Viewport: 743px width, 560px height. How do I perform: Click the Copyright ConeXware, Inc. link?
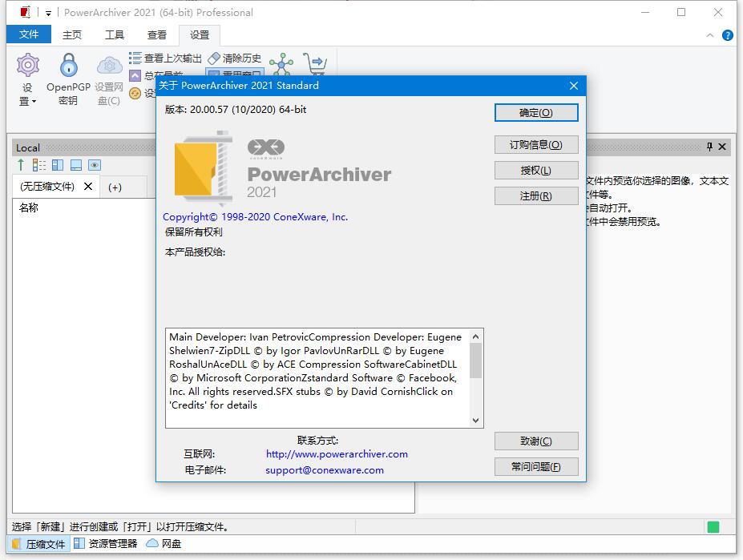pyautogui.click(x=256, y=217)
